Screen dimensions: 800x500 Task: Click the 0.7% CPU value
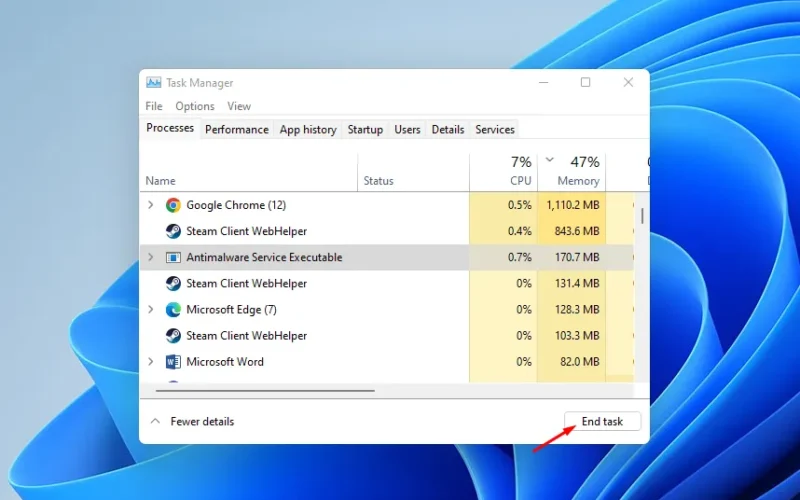click(519, 257)
